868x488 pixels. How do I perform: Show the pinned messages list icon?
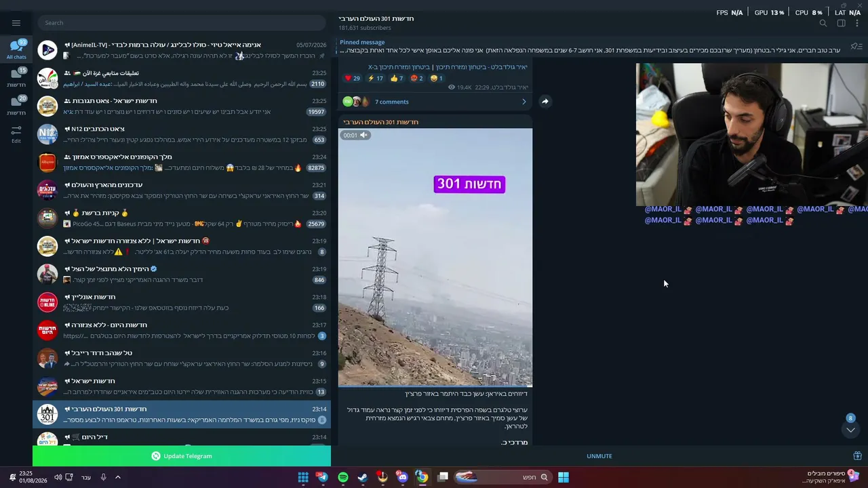point(856,46)
